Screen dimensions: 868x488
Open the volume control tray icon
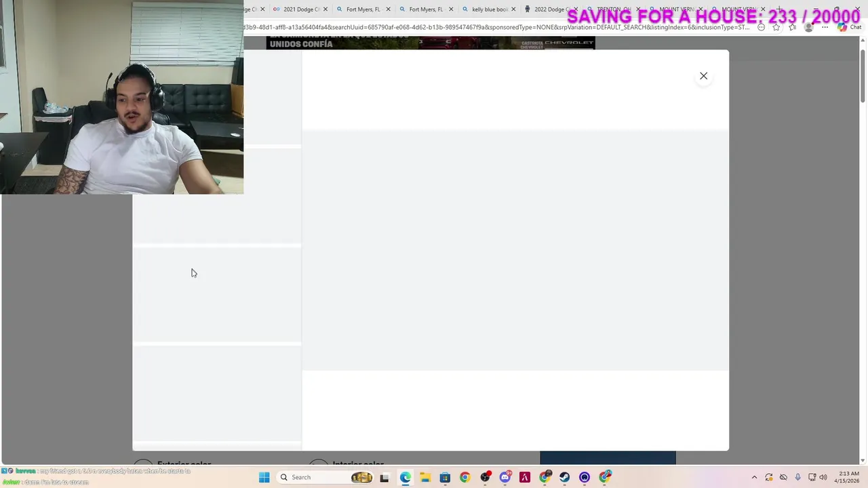[823, 477]
